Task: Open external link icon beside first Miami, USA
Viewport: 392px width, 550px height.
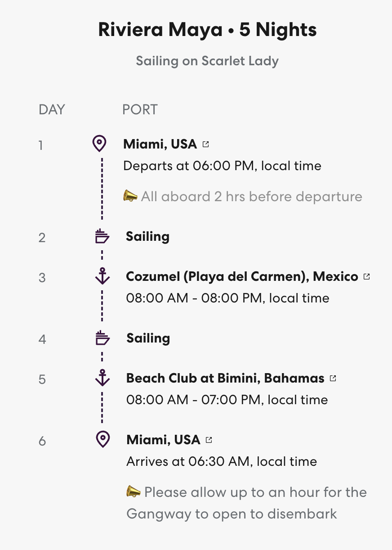Action: tap(205, 144)
